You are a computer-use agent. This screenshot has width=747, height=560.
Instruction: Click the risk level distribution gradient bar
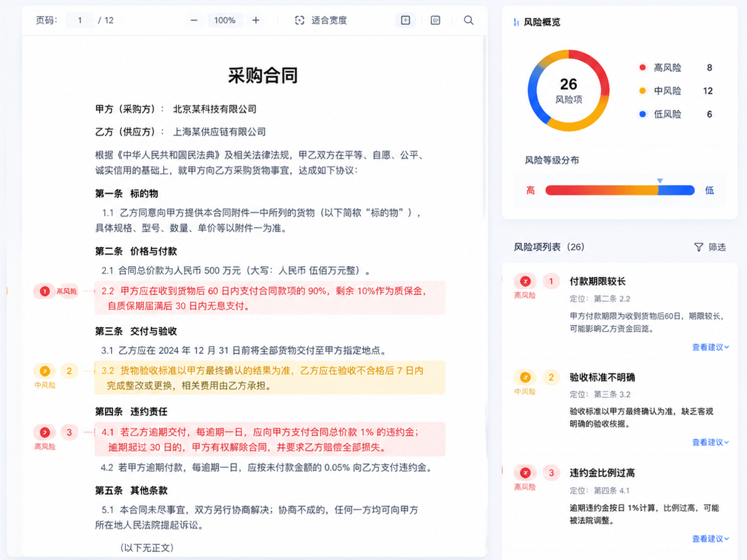pyautogui.click(x=619, y=190)
